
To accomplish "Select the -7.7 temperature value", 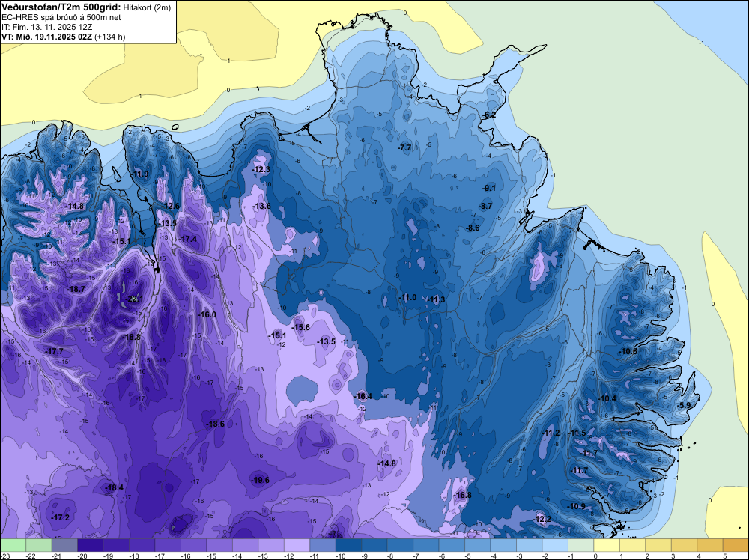I will click(404, 148).
